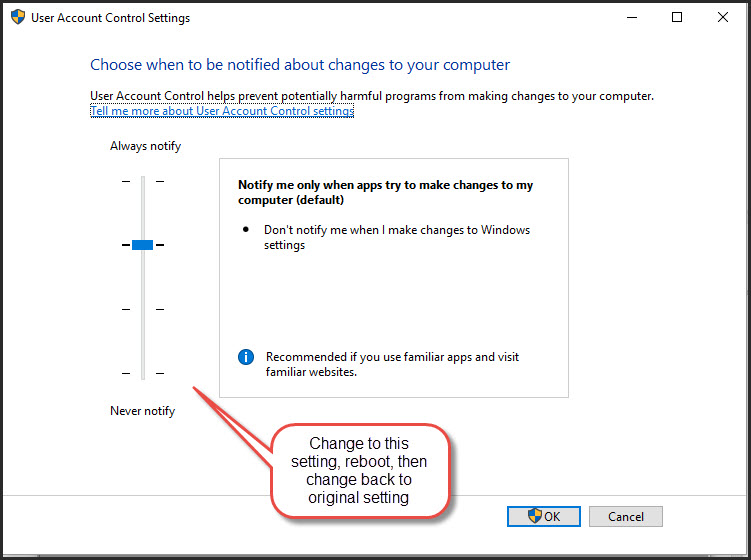Maximize the User Account Control Settings window
Screen dimensions: 751x560
(x=677, y=17)
